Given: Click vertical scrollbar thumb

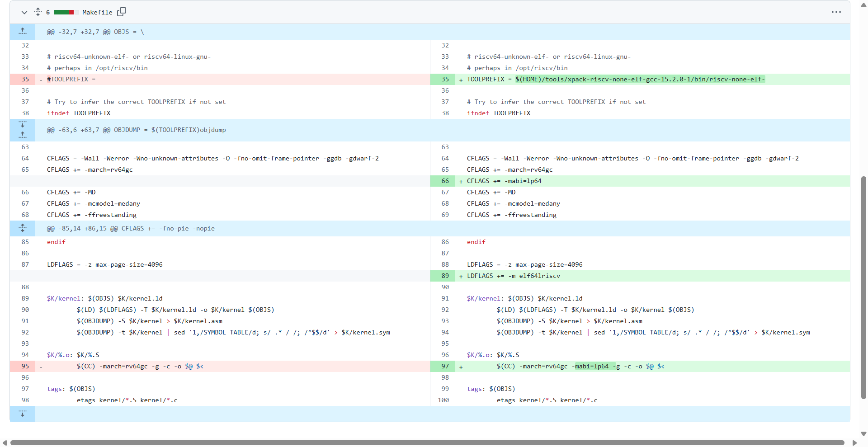Looking at the screenshot, I should coord(863,287).
